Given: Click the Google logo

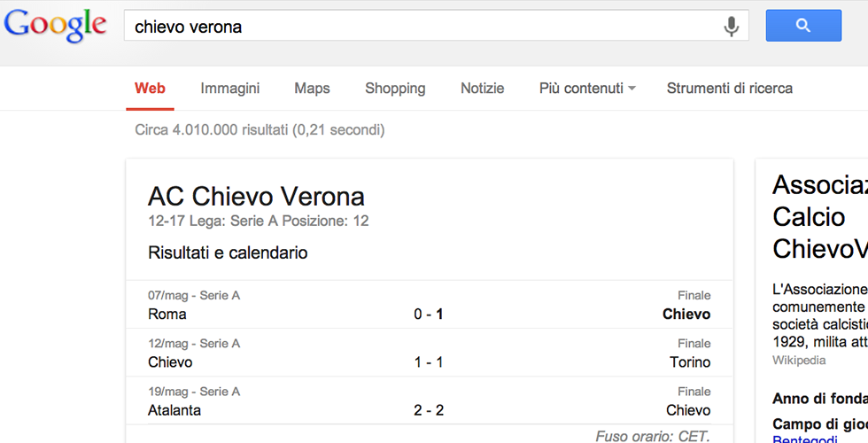Looking at the screenshot, I should [55, 26].
